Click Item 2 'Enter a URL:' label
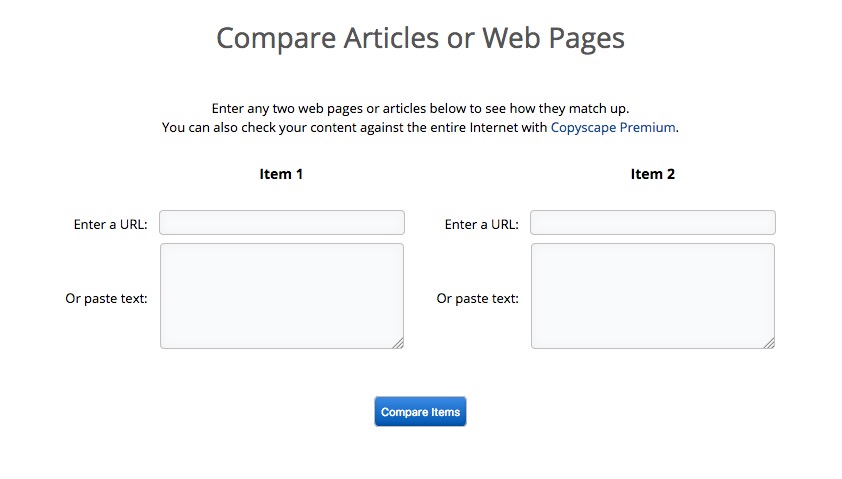Screen dimensions: 842x479 pos(481,224)
